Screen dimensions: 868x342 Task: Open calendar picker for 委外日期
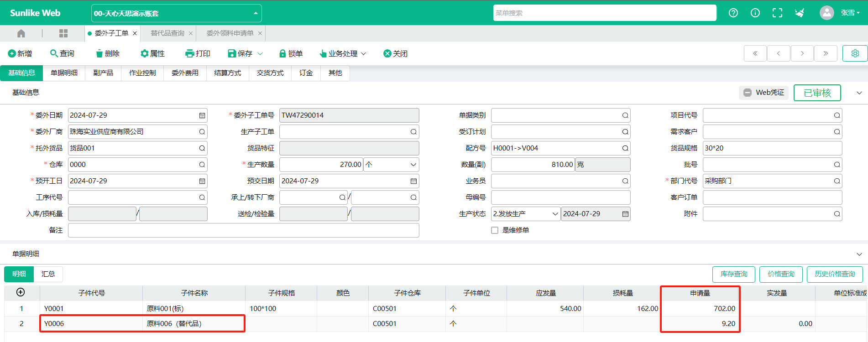coord(202,115)
